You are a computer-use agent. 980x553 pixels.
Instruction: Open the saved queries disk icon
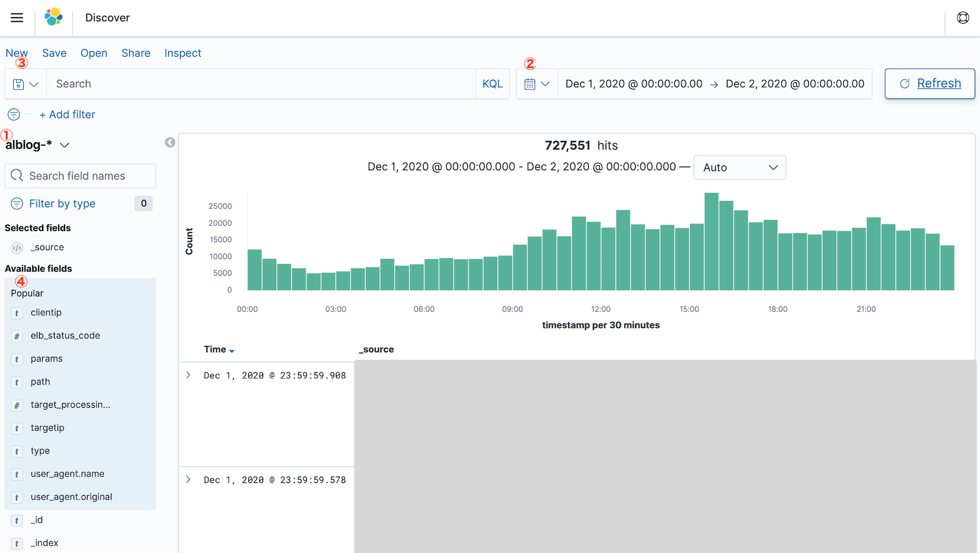[18, 84]
